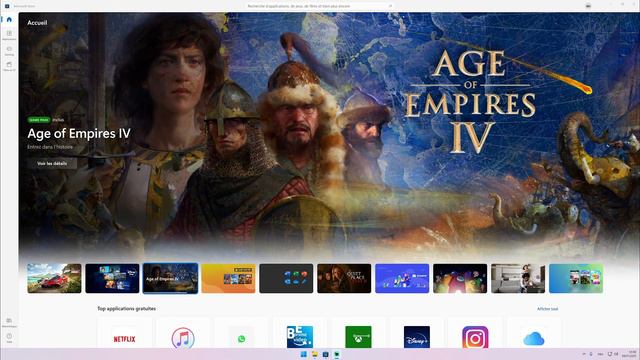Viewport: 640px width, 360px height.
Task: Select the orange games collection thumbnail
Action: pyautogui.click(x=228, y=278)
